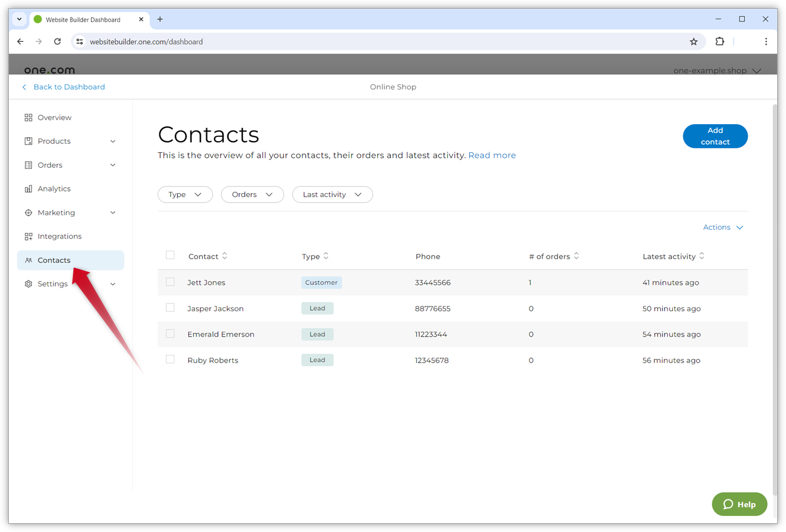Viewport: 786px width, 532px height.
Task: Click the Customer type badge
Action: (x=321, y=283)
